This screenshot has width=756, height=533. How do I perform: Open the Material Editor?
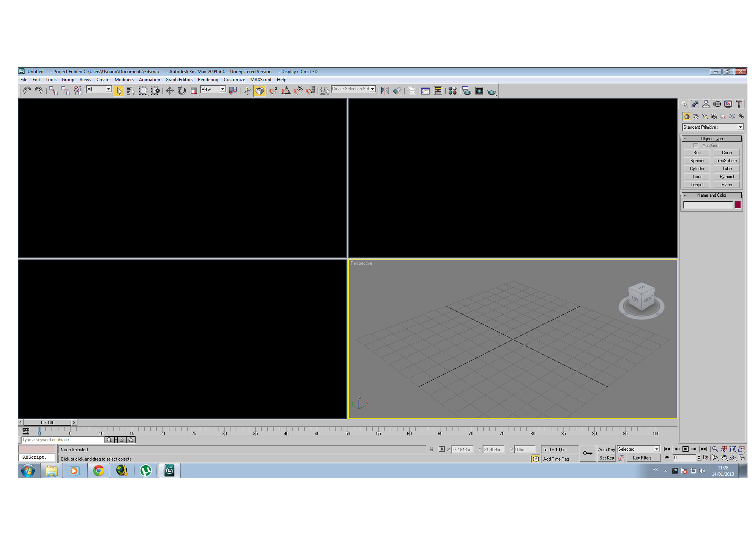[x=452, y=91]
